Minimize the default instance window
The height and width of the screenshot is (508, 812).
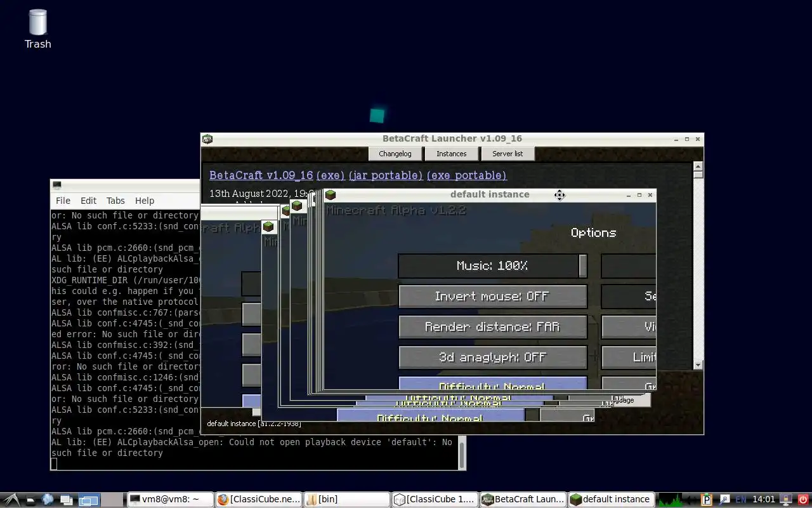click(628, 195)
